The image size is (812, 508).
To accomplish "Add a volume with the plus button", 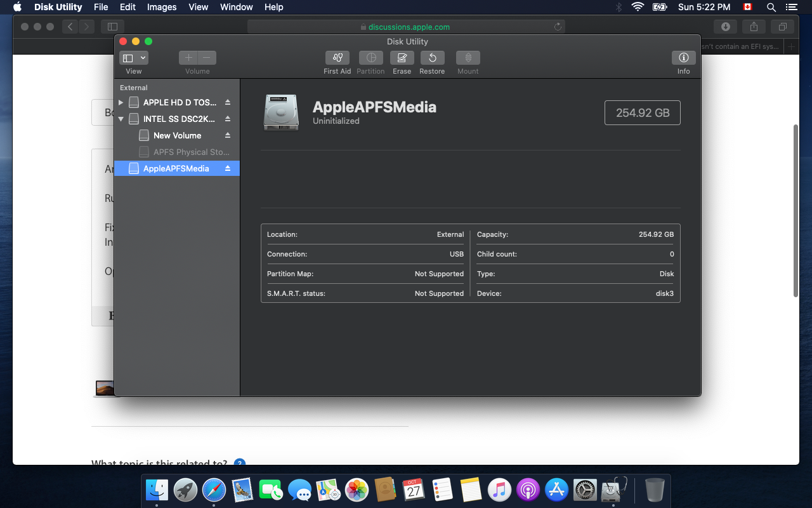I will 188,58.
